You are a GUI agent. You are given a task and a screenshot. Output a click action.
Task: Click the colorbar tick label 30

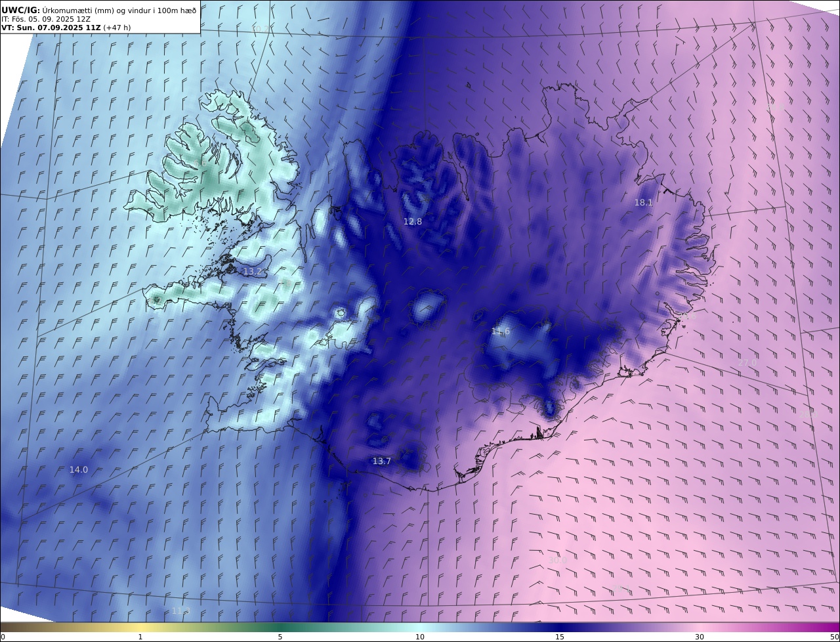coord(700,637)
